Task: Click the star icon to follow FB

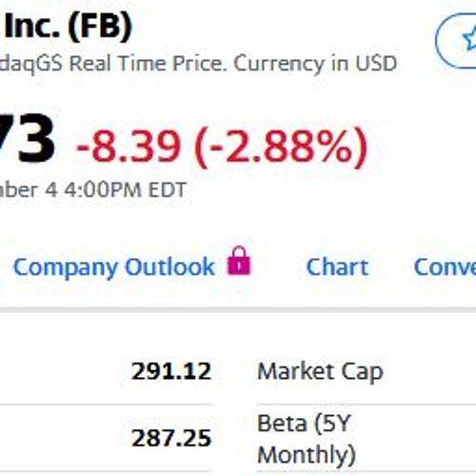Action: [x=470, y=38]
